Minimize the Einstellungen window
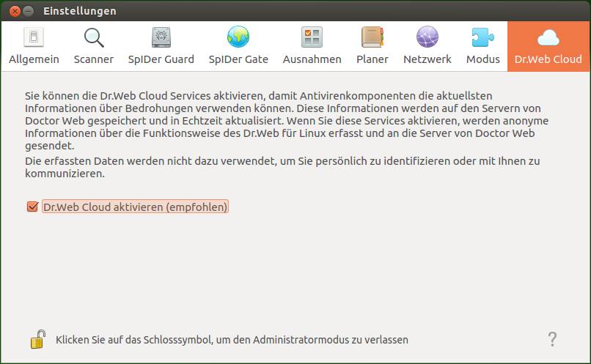The height and width of the screenshot is (364, 591). (29, 11)
